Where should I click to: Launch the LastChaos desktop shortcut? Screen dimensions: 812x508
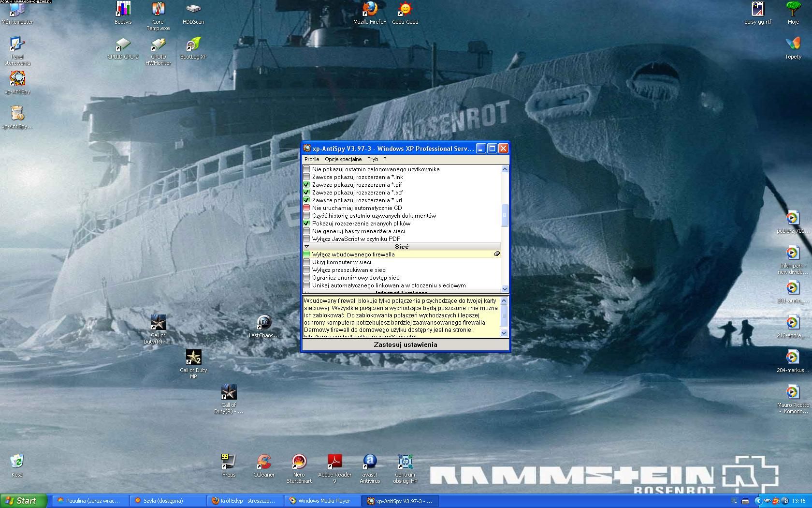264,327
